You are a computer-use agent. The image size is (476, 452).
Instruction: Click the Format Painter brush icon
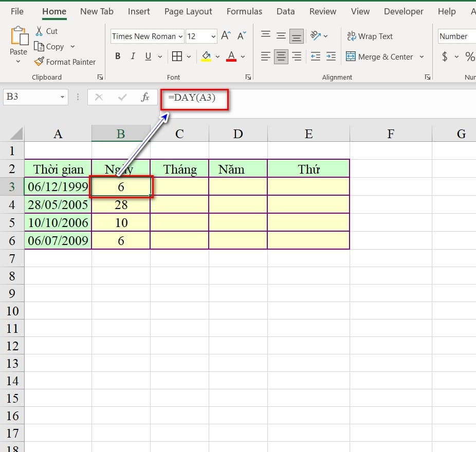[39, 62]
